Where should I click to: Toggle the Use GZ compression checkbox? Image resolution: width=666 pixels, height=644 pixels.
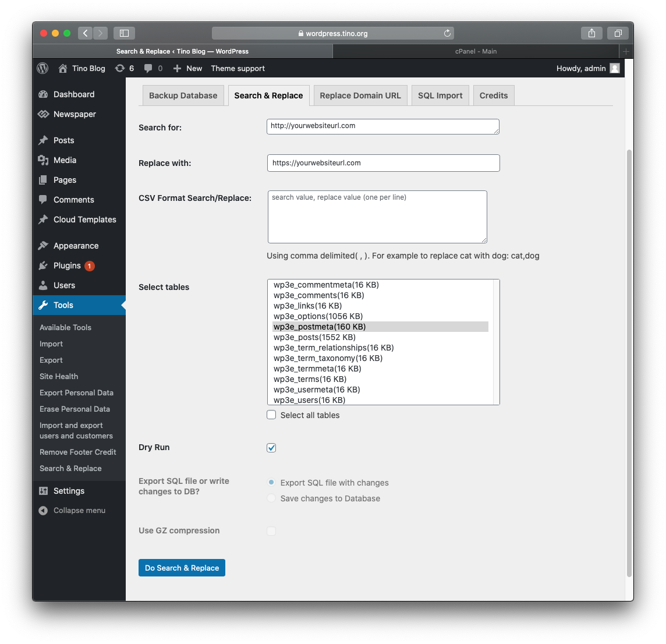(271, 531)
